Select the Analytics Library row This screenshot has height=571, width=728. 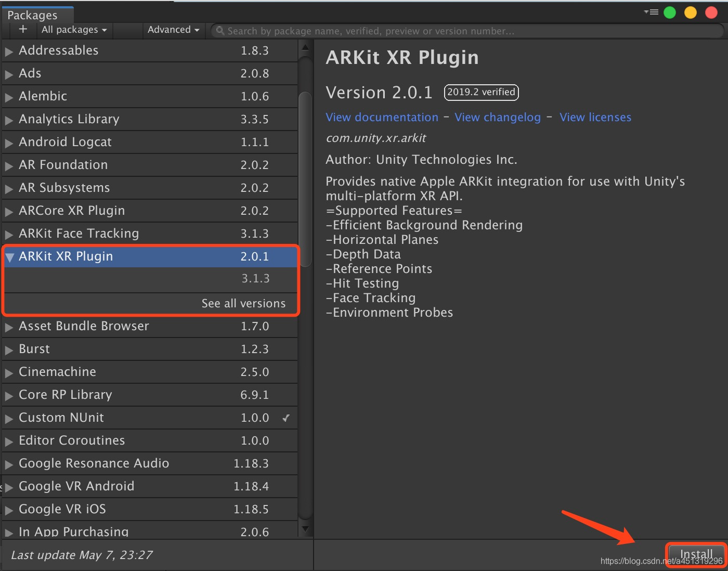click(x=151, y=119)
